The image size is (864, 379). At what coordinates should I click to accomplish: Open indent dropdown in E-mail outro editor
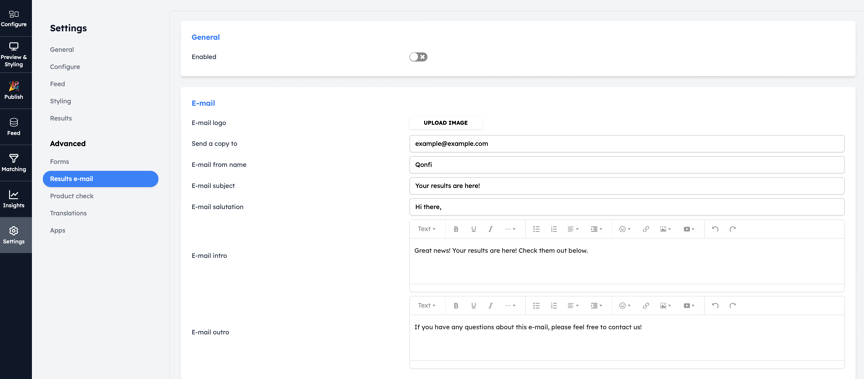[x=596, y=306]
